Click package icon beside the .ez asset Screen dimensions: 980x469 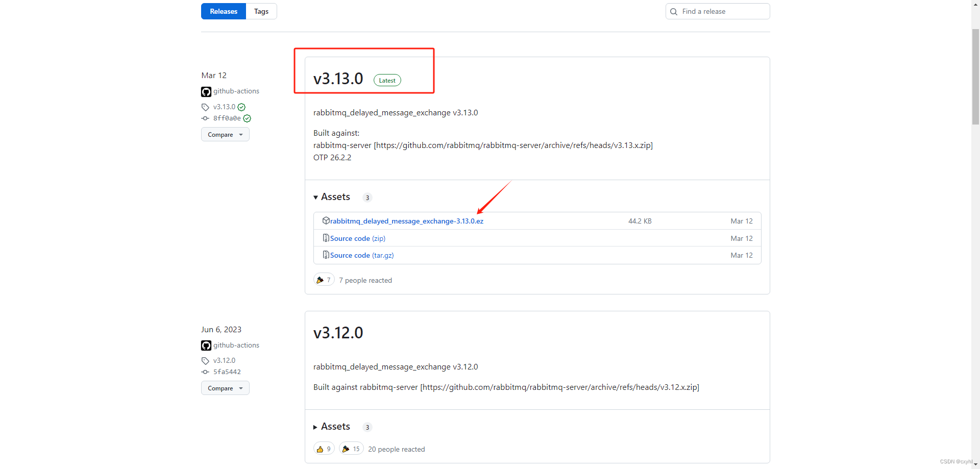tap(326, 220)
